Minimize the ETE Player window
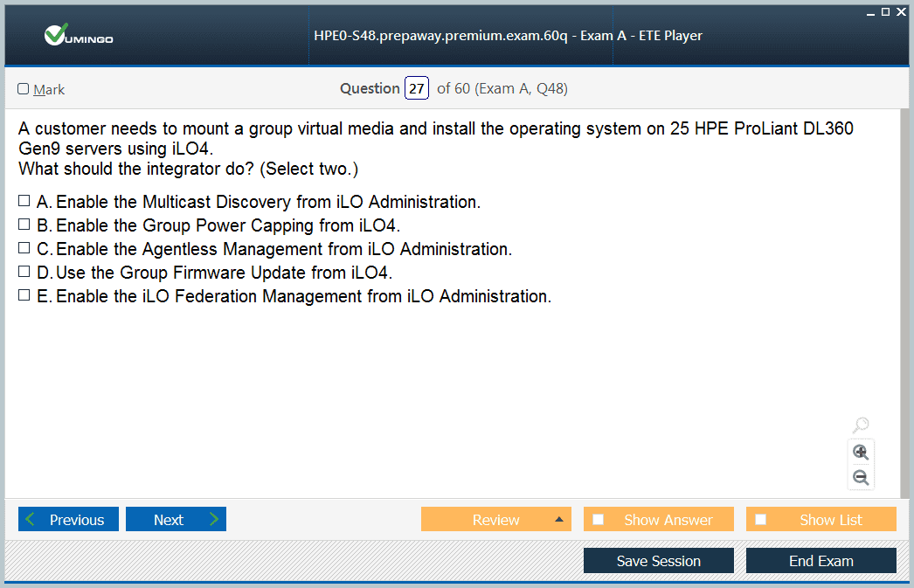 point(870,12)
